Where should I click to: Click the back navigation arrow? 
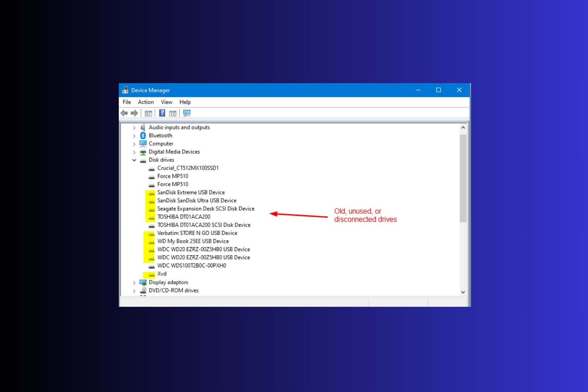coord(124,113)
